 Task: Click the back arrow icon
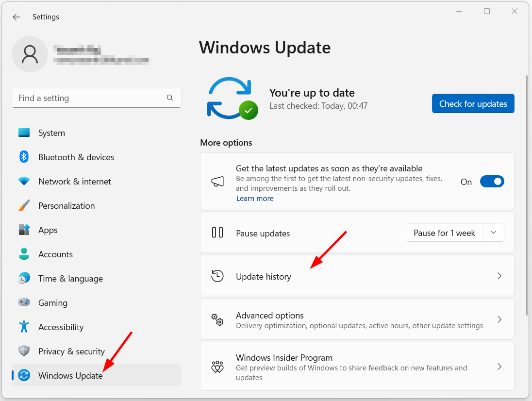coord(17,17)
